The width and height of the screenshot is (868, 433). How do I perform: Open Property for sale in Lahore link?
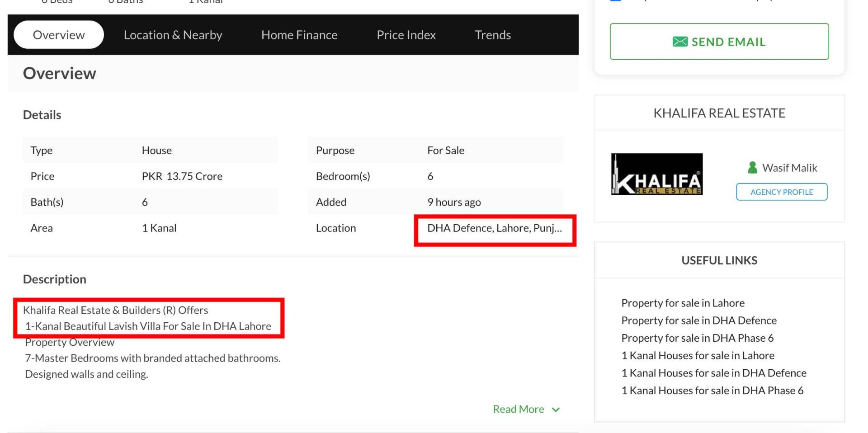click(683, 303)
